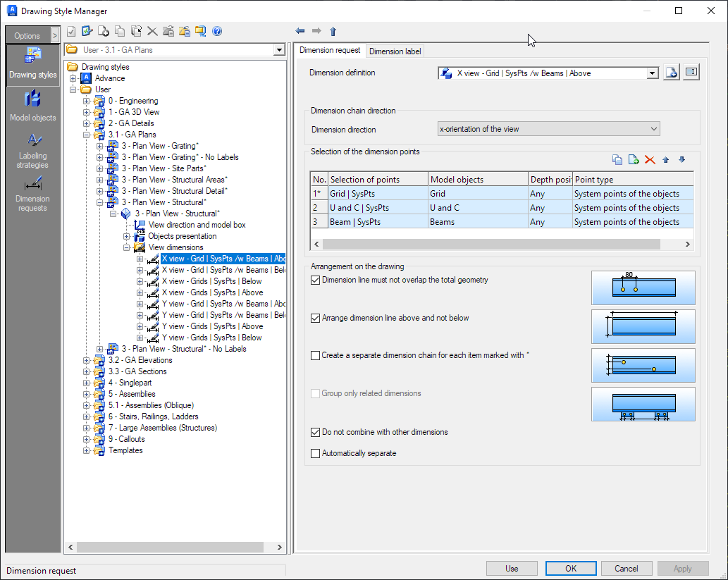728x580 pixels.
Task: Select Y view - Grids | SysPts | Above
Action: (213, 326)
